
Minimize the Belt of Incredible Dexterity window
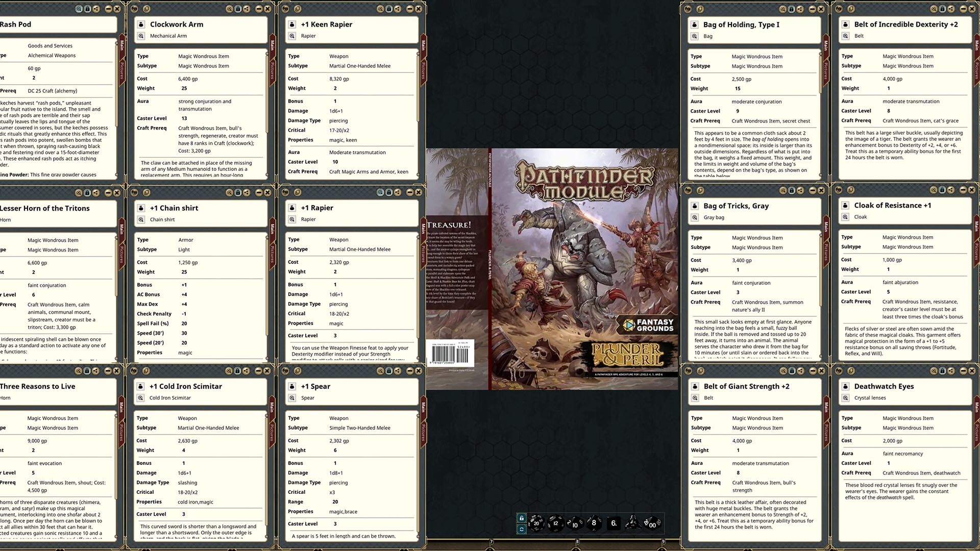[x=964, y=9]
